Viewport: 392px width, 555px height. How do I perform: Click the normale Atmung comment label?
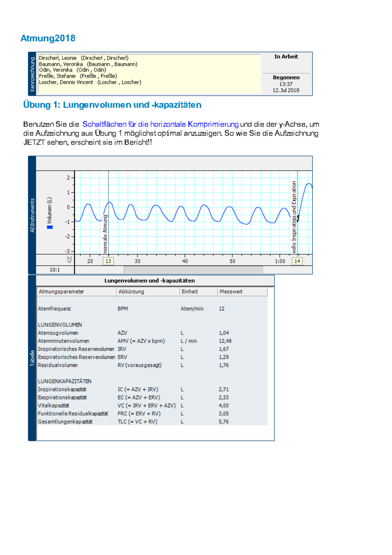[105, 234]
